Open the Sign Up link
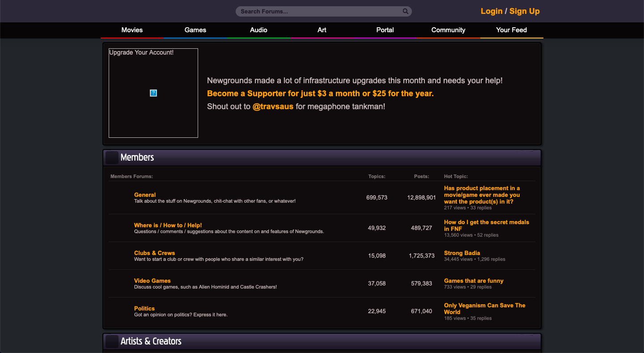644x353 pixels. [x=525, y=11]
